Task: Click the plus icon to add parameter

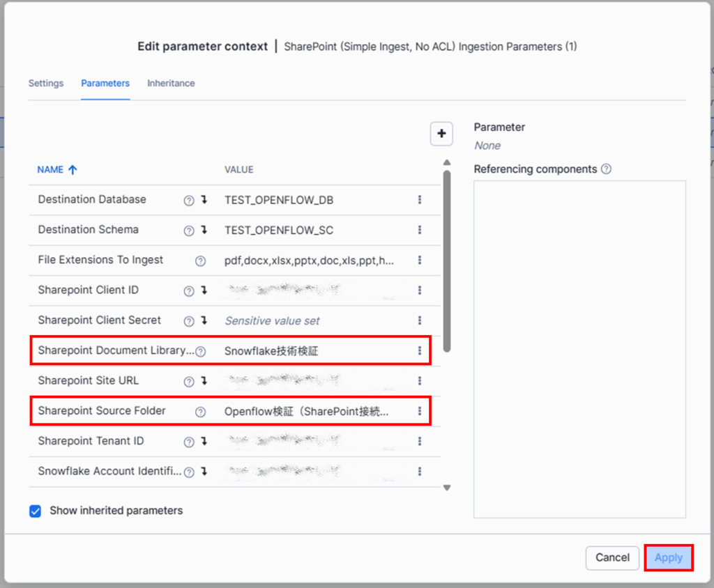Action: click(x=441, y=133)
